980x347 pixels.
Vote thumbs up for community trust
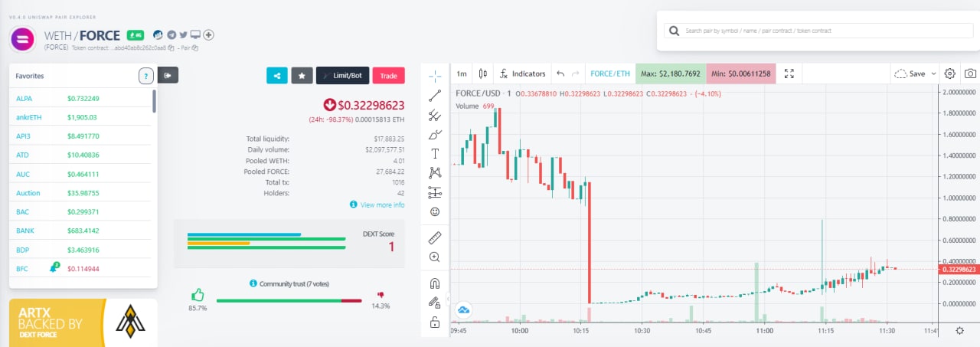coord(198,294)
